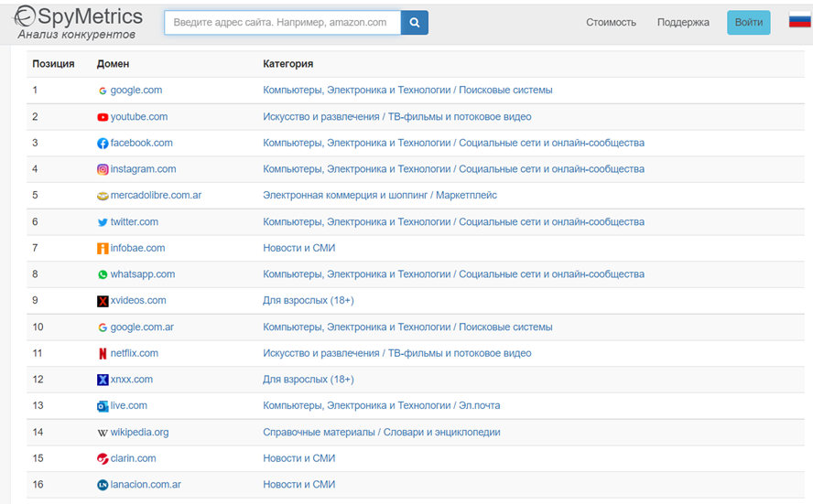Open the infobae.com domain link
The width and height of the screenshot is (813, 504).
coord(137,248)
